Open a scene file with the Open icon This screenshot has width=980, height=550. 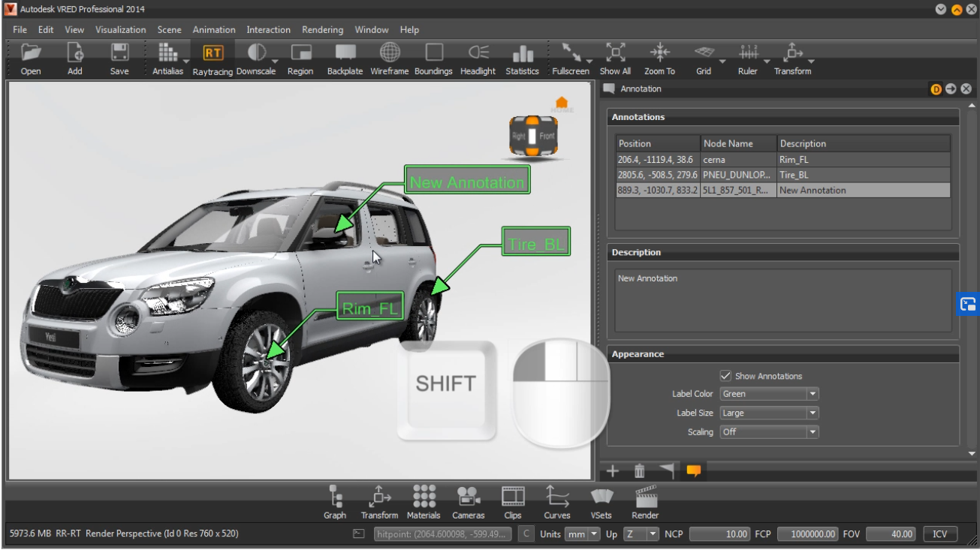click(31, 53)
